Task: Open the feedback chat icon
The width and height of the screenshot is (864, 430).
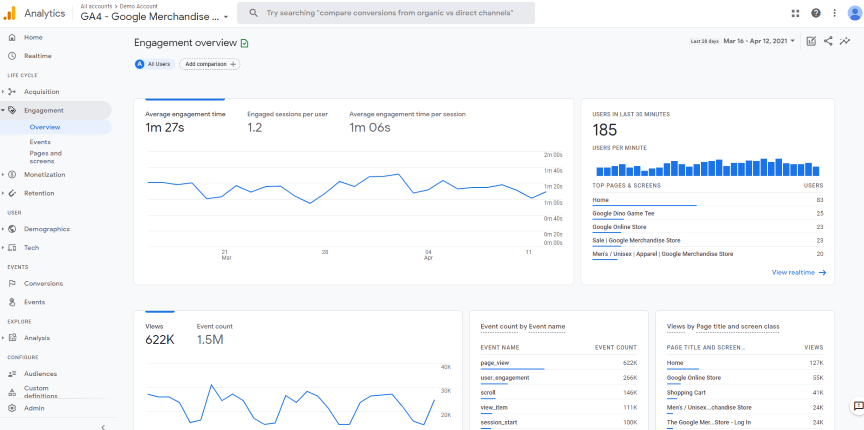Action: [858, 406]
